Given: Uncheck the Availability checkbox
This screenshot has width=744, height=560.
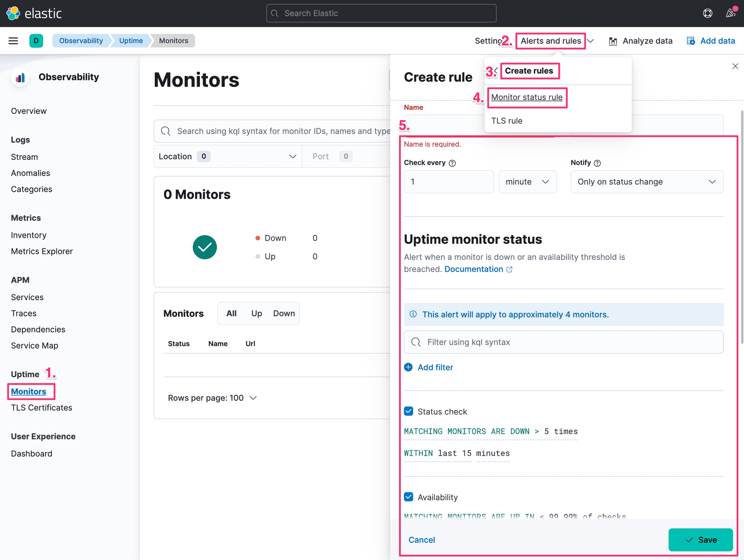Looking at the screenshot, I should pyautogui.click(x=409, y=497).
